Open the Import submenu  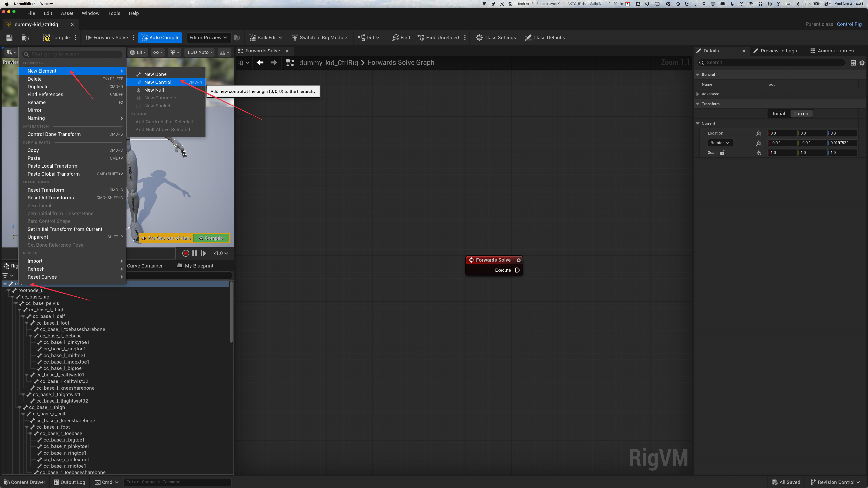(72, 261)
